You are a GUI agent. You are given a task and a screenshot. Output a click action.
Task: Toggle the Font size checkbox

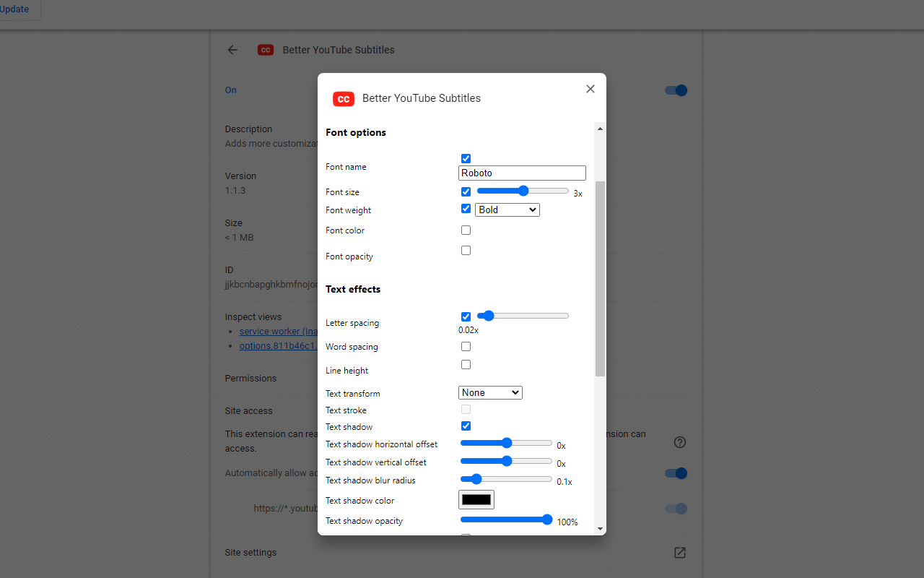[x=466, y=191]
